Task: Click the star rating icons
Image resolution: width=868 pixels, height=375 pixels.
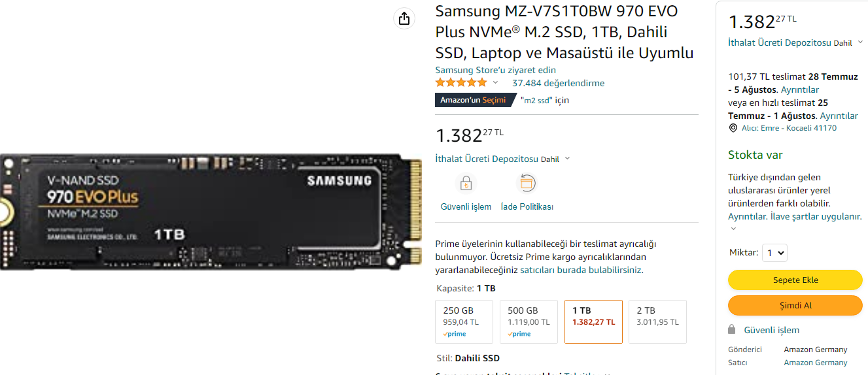Action: coord(461,82)
